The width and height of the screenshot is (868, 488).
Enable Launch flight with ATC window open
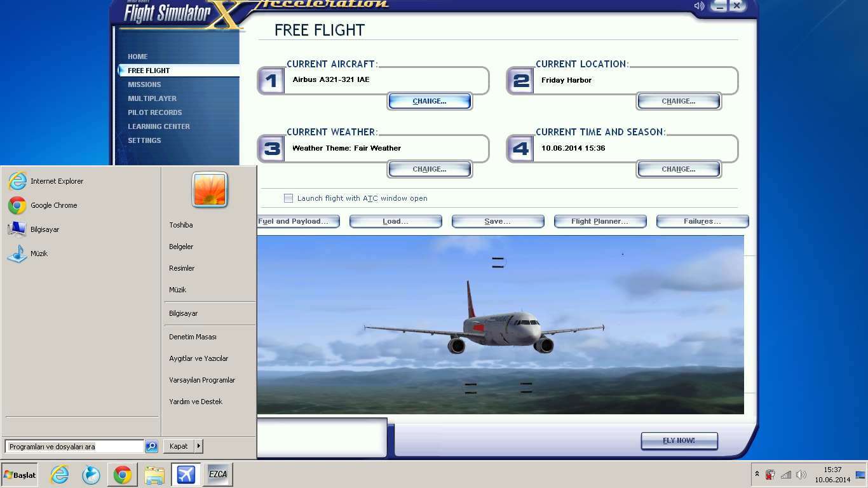pos(288,198)
